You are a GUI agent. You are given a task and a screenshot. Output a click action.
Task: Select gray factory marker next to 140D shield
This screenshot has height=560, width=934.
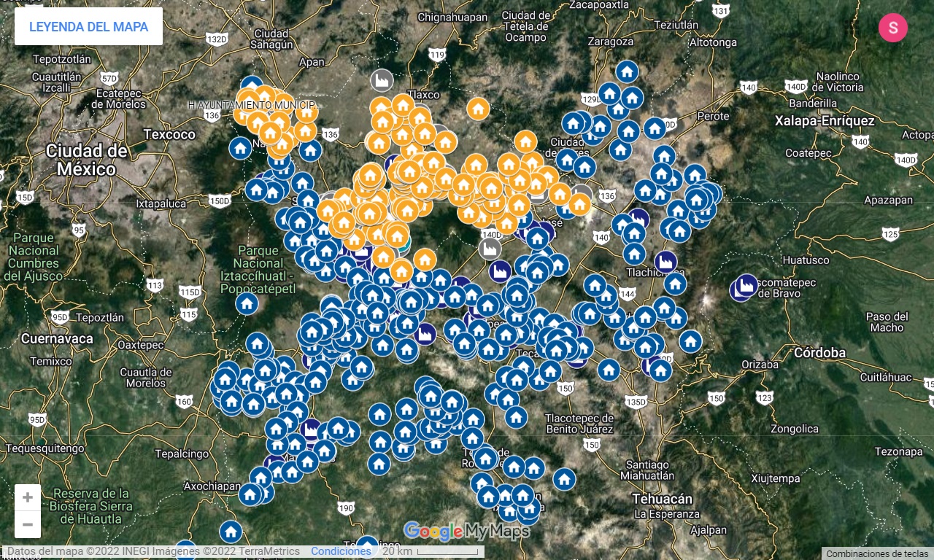tap(490, 248)
